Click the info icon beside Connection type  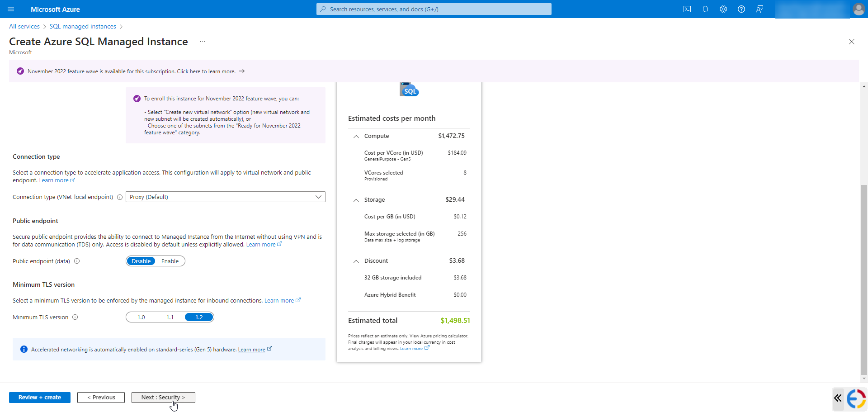click(119, 197)
